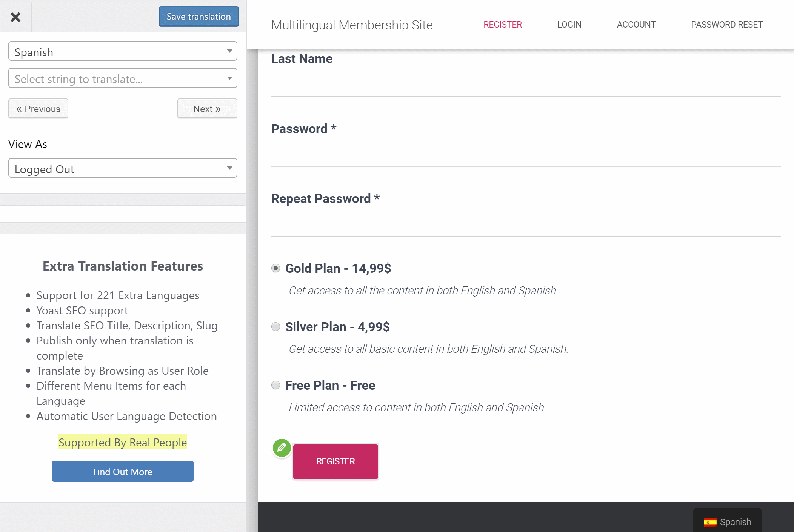The image size is (794, 532).
Task: Click the Find Out More button
Action: 122,471
